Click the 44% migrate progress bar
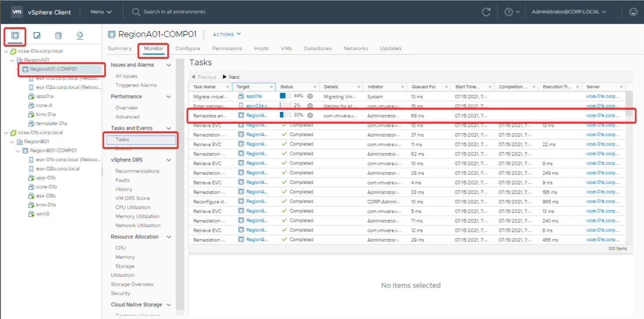The height and width of the screenshot is (319, 644). 286,96
